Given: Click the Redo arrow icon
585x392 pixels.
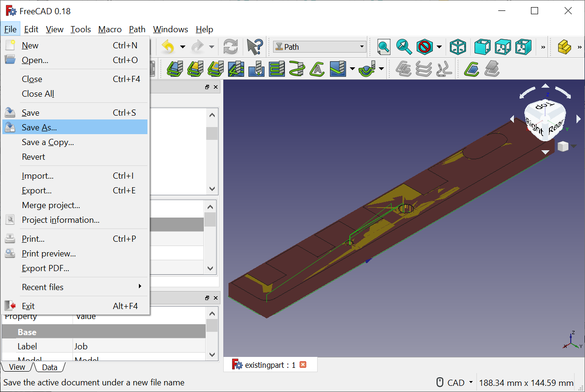Looking at the screenshot, I should 197,46.
